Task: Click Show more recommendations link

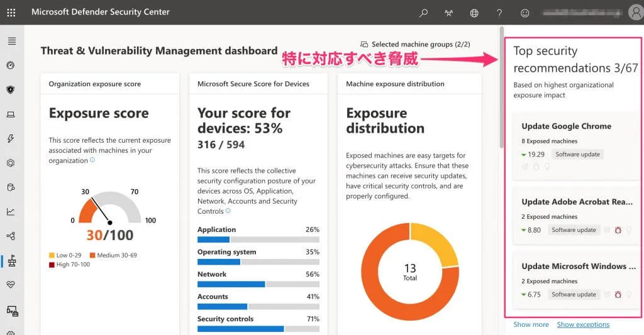Action: (x=531, y=324)
